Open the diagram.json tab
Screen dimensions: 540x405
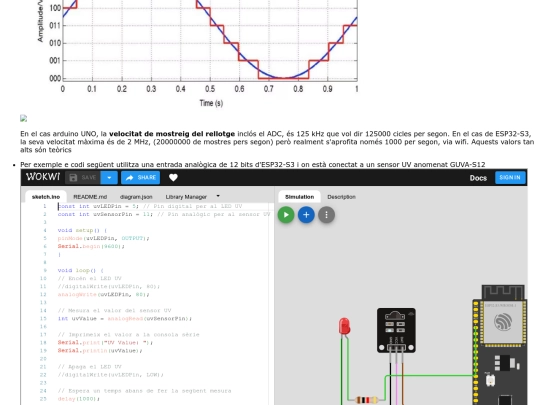[136, 197]
